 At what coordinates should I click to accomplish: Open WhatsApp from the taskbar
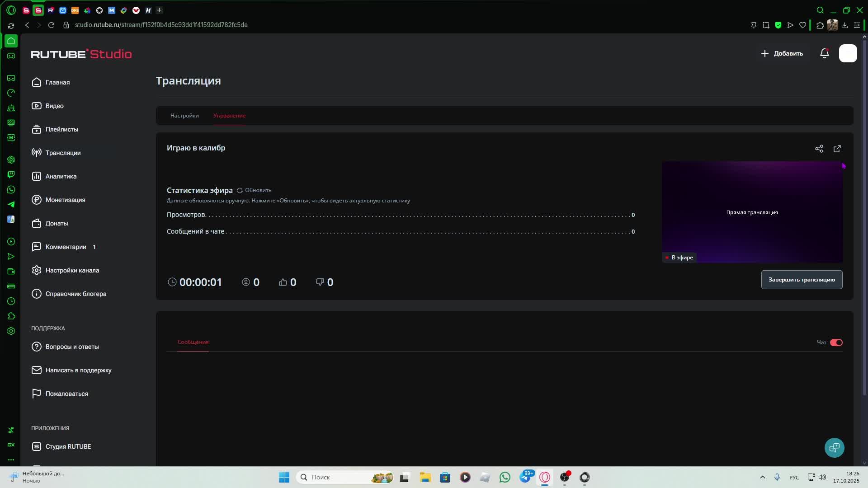[x=505, y=477]
